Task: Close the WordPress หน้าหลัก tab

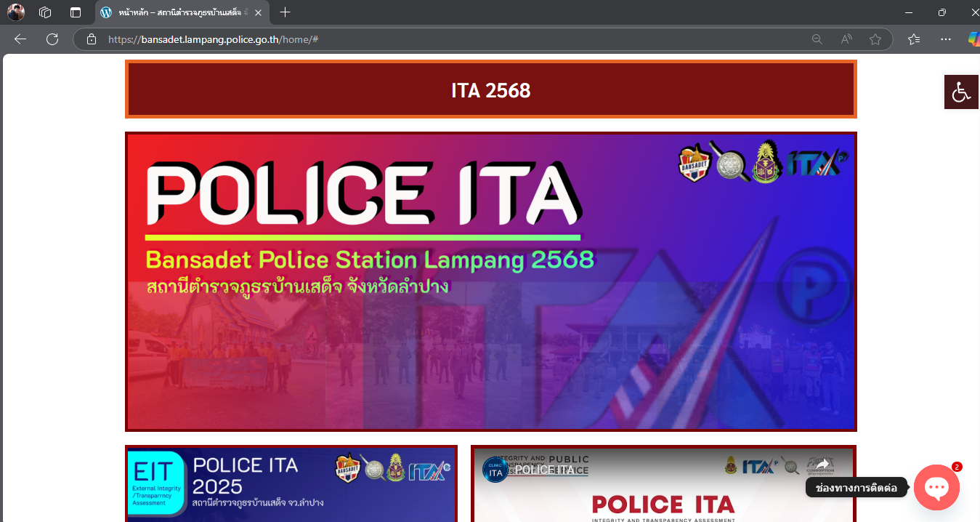Action: tap(258, 12)
